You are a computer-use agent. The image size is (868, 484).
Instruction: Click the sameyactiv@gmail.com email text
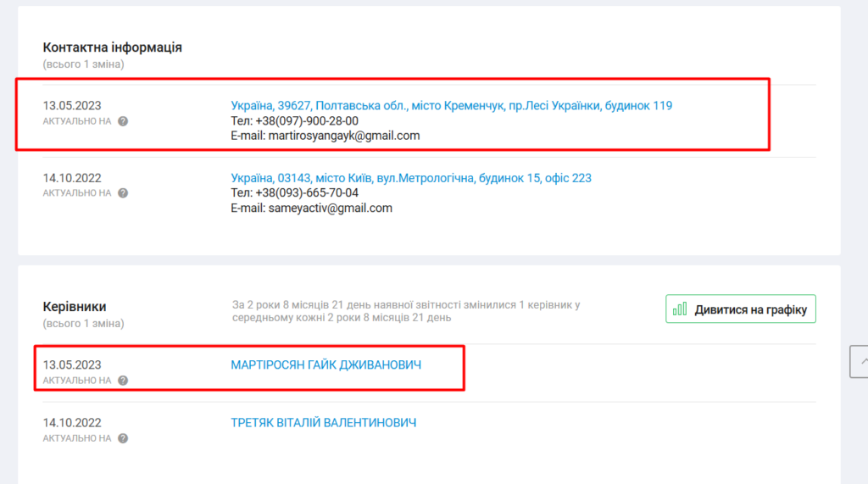coord(330,208)
